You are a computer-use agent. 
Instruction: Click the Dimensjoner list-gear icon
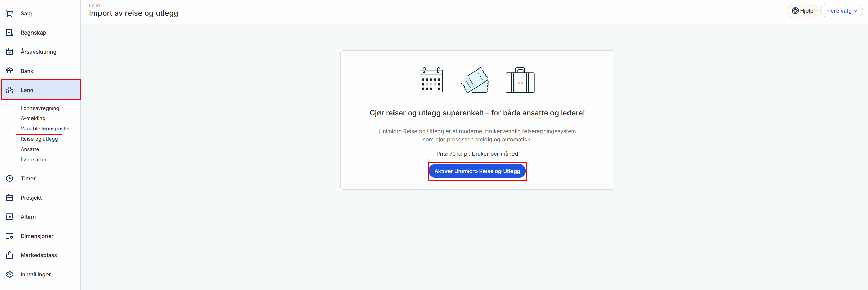(x=10, y=236)
